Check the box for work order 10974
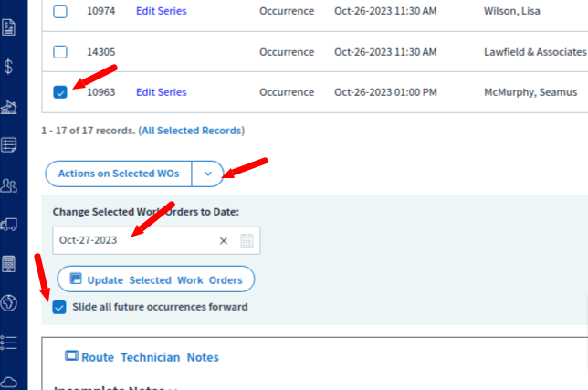Screen dimensions: 588x390 [x=60, y=11]
